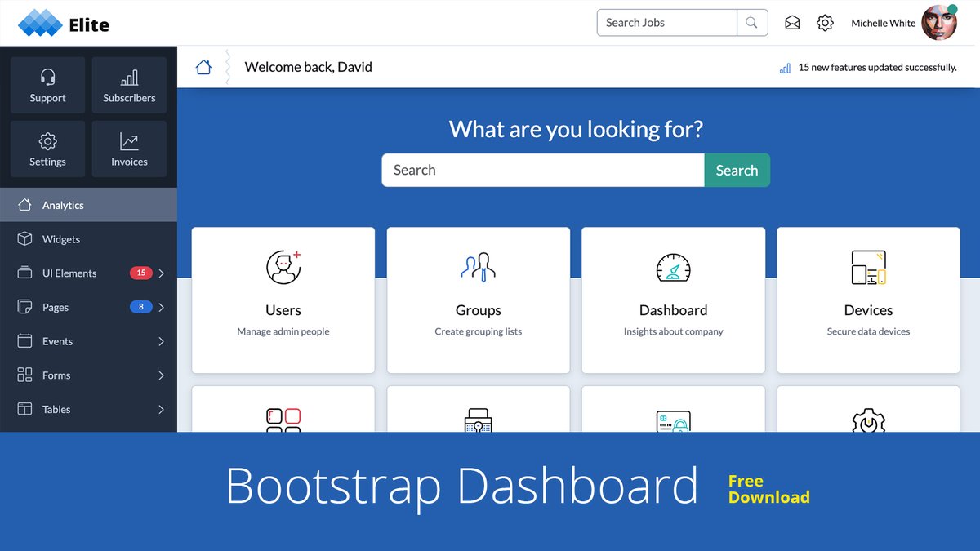
Task: Open the settings gear icon in header
Action: tap(825, 23)
